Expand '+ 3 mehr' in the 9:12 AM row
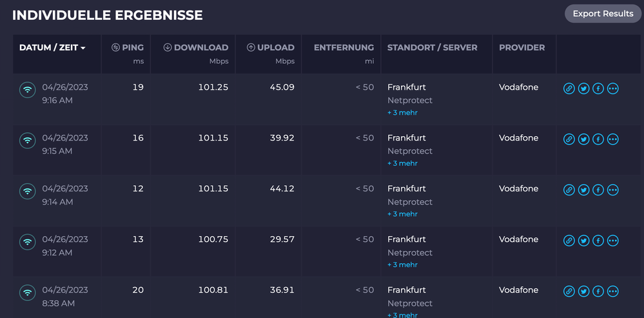Viewport: 644px width, 318px height. 402,264
